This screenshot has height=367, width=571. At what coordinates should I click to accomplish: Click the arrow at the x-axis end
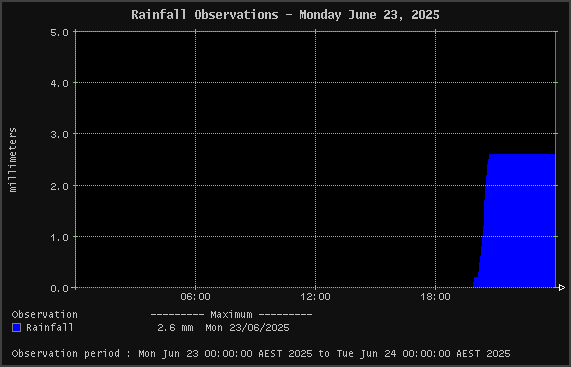[x=561, y=288]
